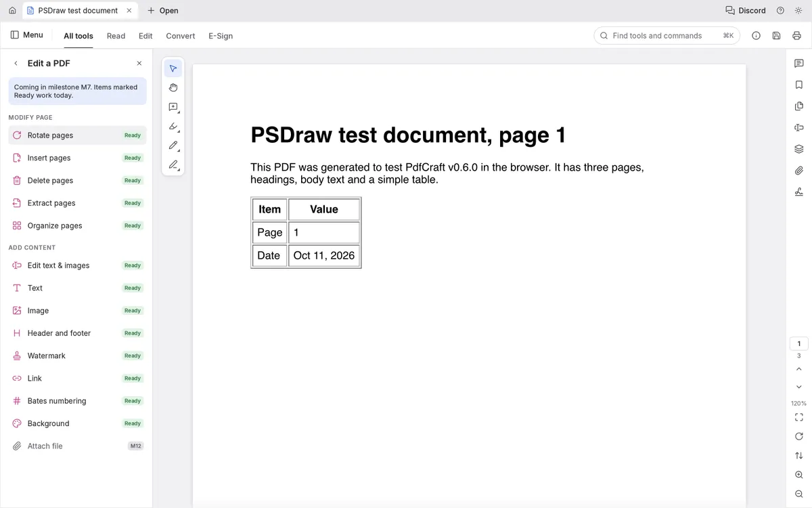Open Edit text & images tool

coord(77,266)
